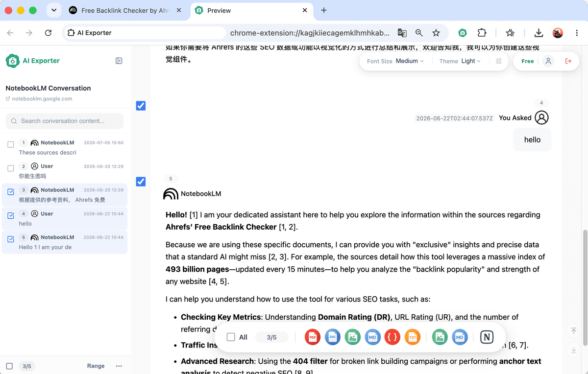Click AI Exporter extension icon in toolbar
Viewport: 588px width, 374px height.
point(462,33)
